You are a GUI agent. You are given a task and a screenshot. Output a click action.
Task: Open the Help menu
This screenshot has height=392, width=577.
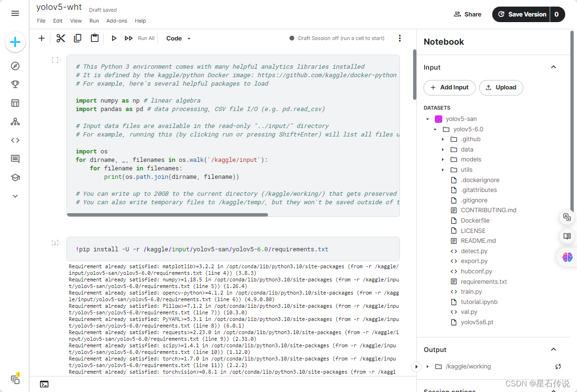coord(140,21)
